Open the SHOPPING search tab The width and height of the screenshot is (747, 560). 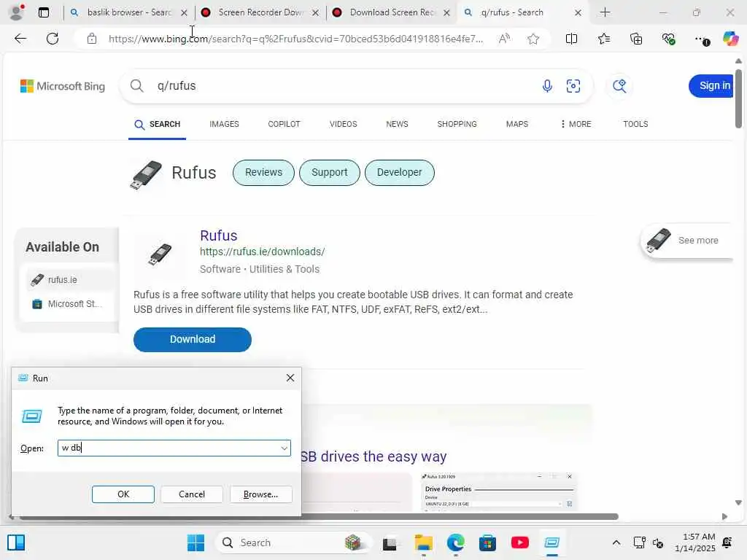pos(457,124)
